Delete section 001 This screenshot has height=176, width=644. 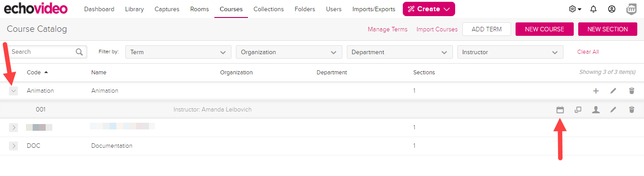point(631,109)
